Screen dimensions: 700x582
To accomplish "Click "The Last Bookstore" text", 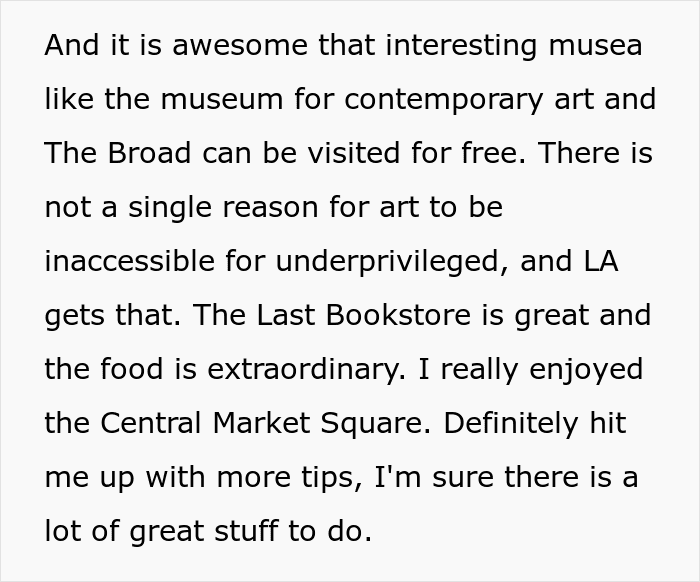I will (322, 316).
